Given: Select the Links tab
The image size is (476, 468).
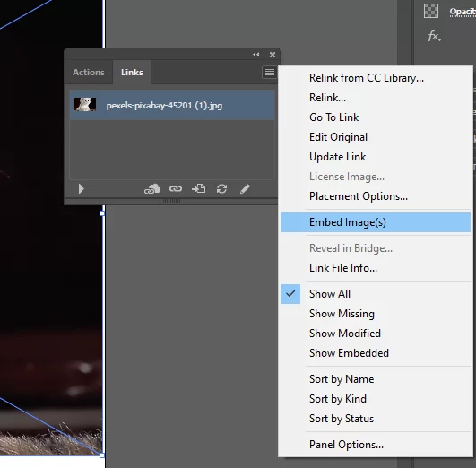Looking at the screenshot, I should tap(132, 73).
